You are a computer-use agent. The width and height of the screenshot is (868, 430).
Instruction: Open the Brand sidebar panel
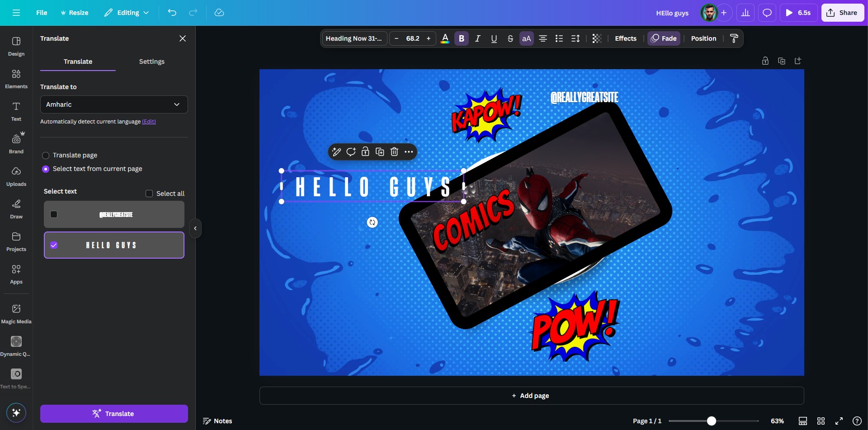(16, 143)
